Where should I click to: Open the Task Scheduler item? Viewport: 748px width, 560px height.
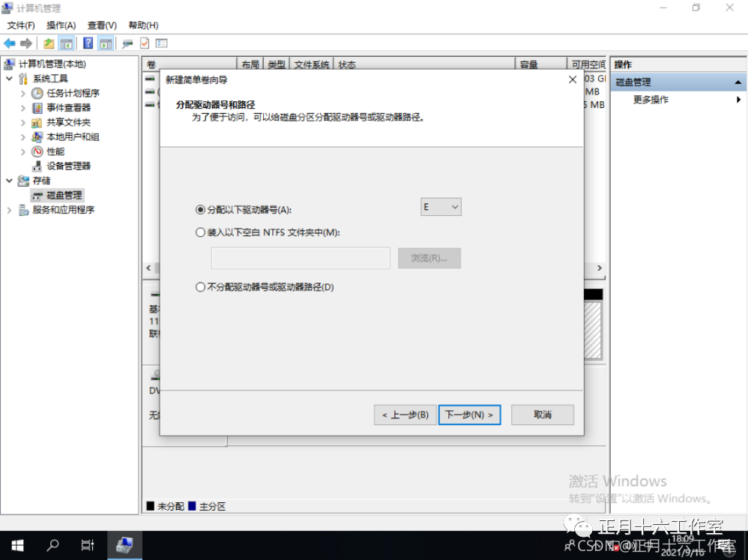pyautogui.click(x=36, y=93)
